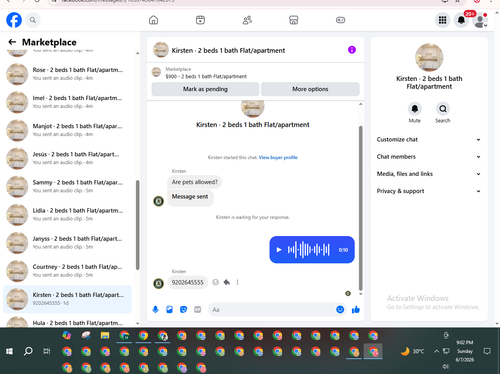Click the chat header title Kirsten
Screen dimensions: 500x374
[x=228, y=50]
